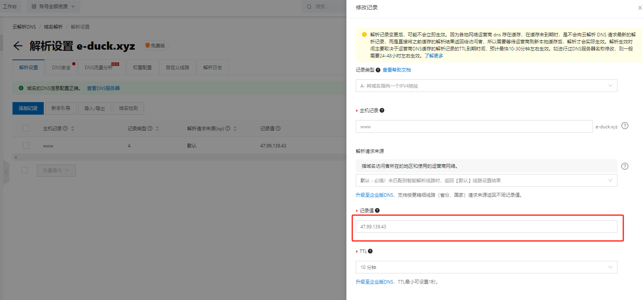Expand the 解析请求来源 默认 line dropdown

pos(486,180)
